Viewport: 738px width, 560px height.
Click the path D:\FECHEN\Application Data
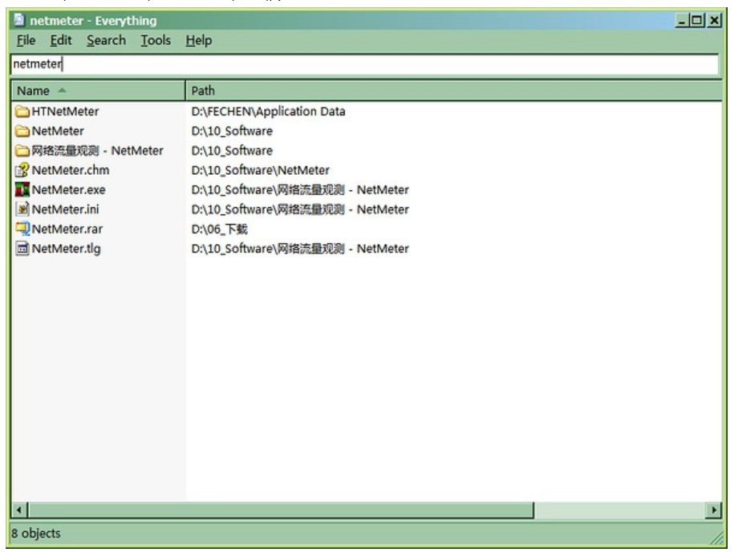click(x=268, y=112)
